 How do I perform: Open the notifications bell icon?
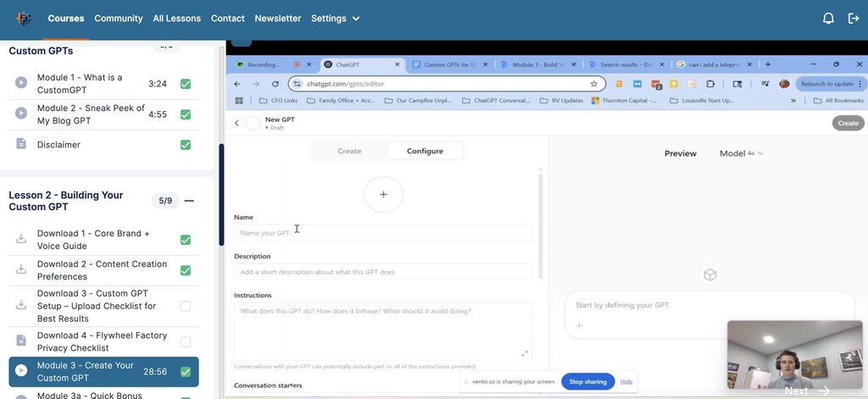(x=828, y=19)
